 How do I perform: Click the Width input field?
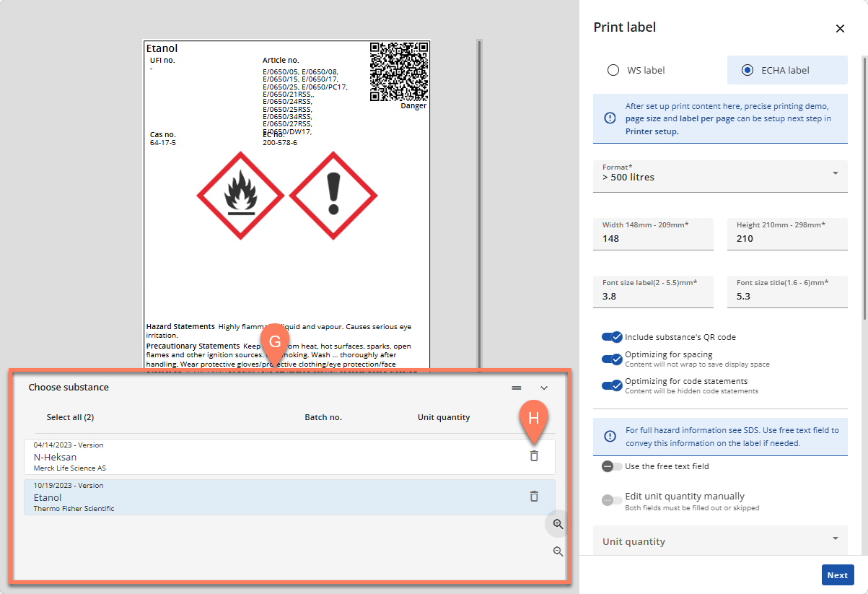click(653, 238)
